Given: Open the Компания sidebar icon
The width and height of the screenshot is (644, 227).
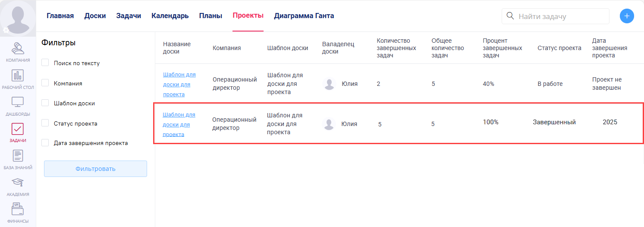Looking at the screenshot, I should pyautogui.click(x=18, y=48).
